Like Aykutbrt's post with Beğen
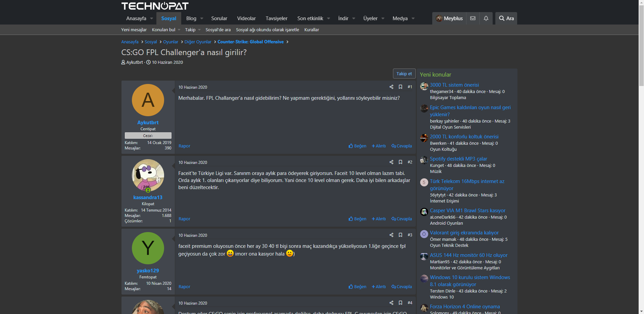Screen dimensions: 644x314 357,146
